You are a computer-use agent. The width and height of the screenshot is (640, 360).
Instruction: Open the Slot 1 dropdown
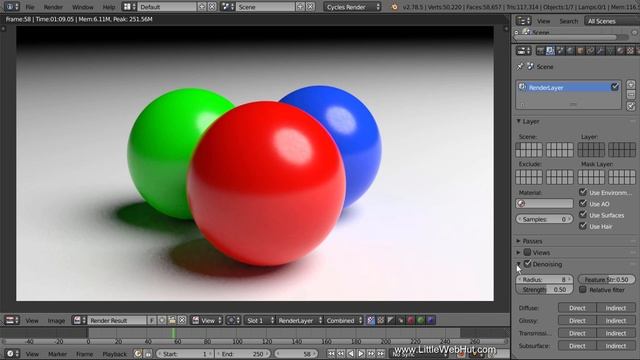(260, 320)
